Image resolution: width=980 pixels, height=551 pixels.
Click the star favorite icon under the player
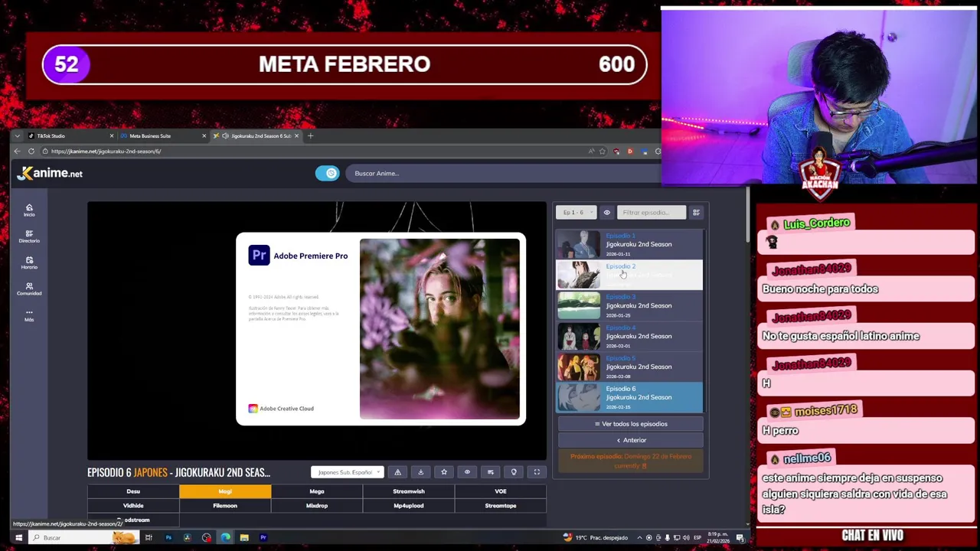point(444,472)
